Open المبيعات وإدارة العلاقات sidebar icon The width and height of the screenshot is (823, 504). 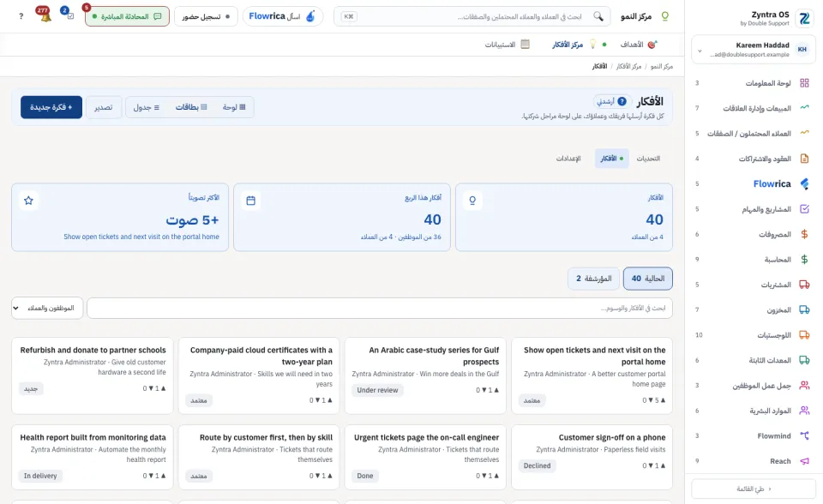[x=804, y=108]
